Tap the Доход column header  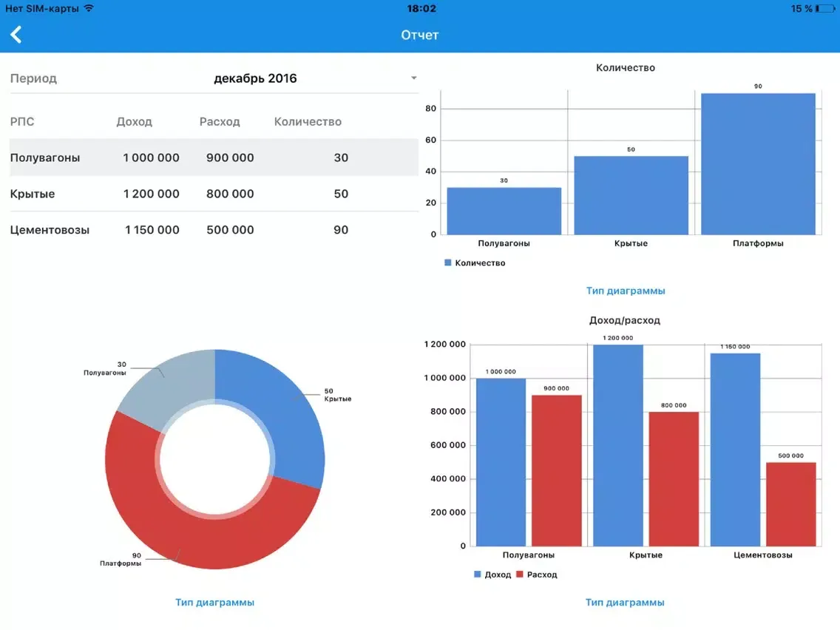[x=134, y=121]
